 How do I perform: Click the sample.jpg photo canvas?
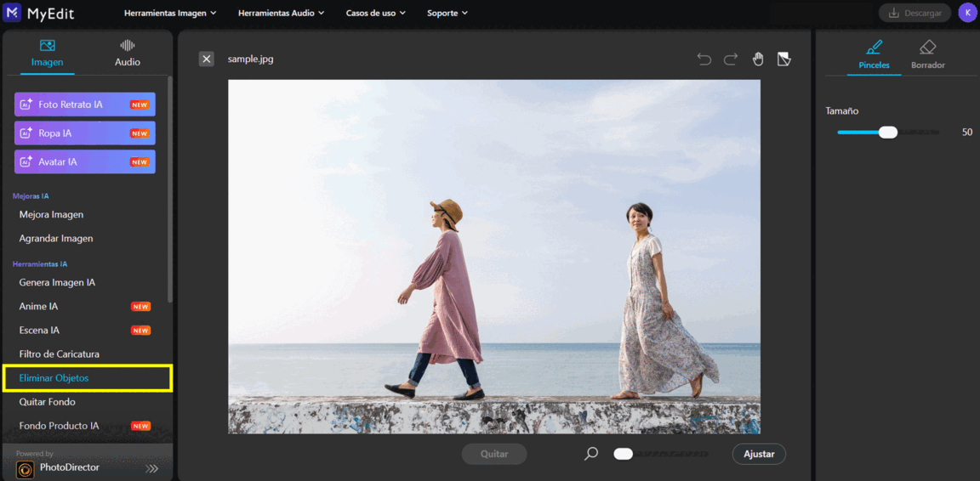pyautogui.click(x=493, y=257)
